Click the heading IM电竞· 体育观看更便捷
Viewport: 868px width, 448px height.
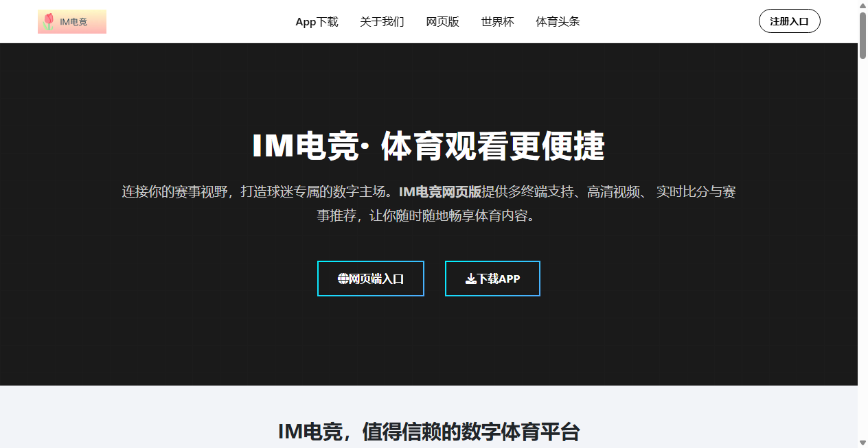[x=429, y=146]
